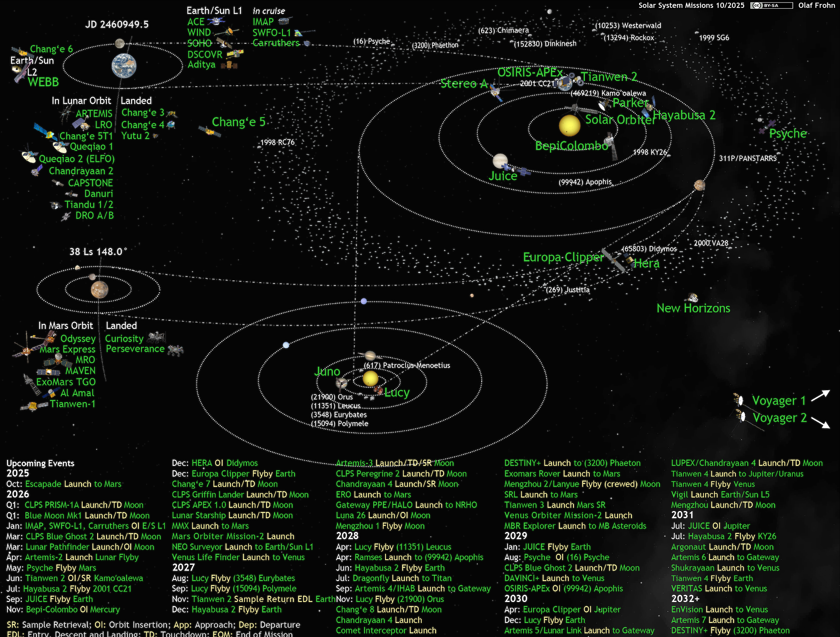Click the BepiColombo mission label
Image resolution: width=840 pixels, height=637 pixels.
coord(571,146)
